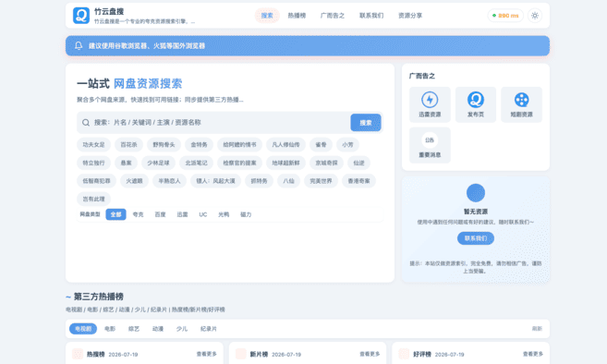Switch to 电影 ranking tab
Viewport: 607px width, 364px height.
point(110,329)
